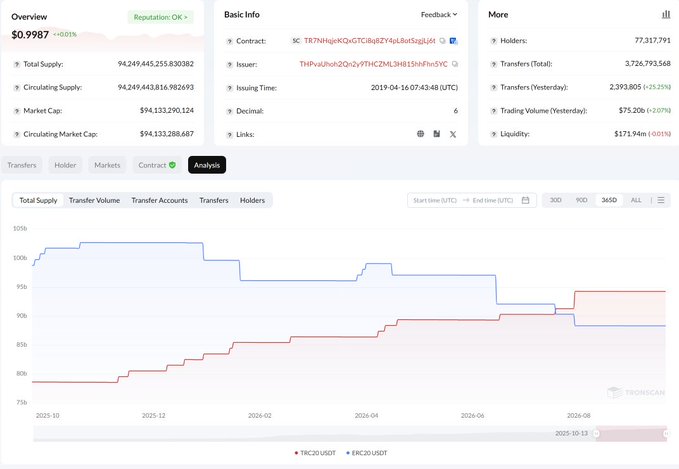Open the website globe link icon
This screenshot has width=679, height=469.
[420, 134]
